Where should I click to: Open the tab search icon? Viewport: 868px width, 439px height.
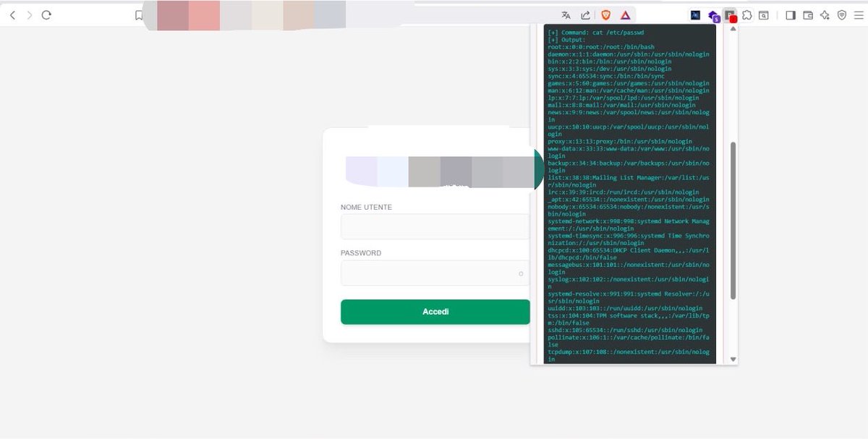pyautogui.click(x=764, y=14)
